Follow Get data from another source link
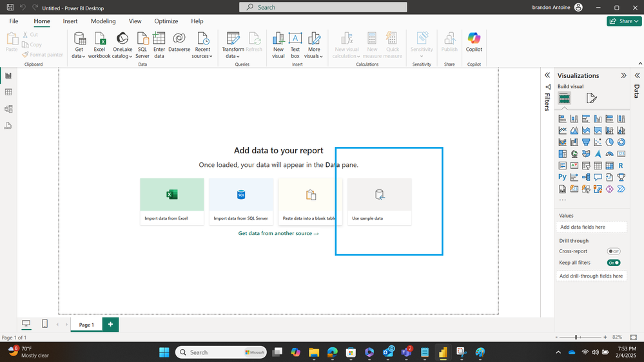This screenshot has width=644, height=362. point(278,233)
